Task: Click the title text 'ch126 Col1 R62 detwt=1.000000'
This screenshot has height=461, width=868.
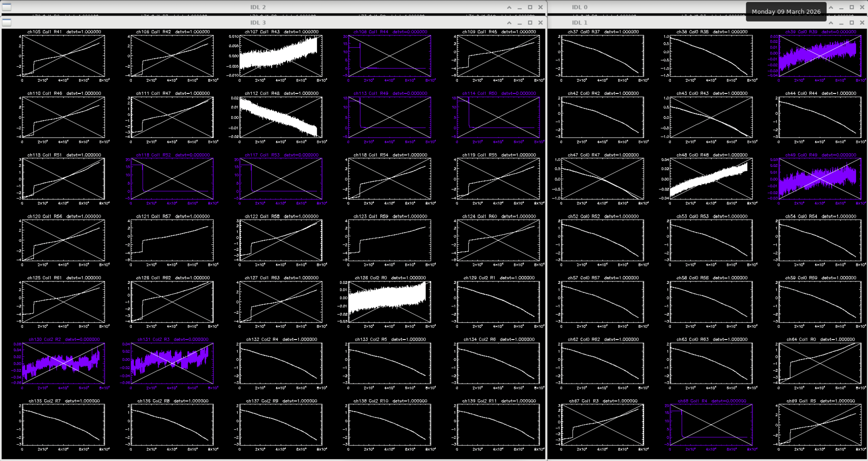Action: [x=173, y=278]
